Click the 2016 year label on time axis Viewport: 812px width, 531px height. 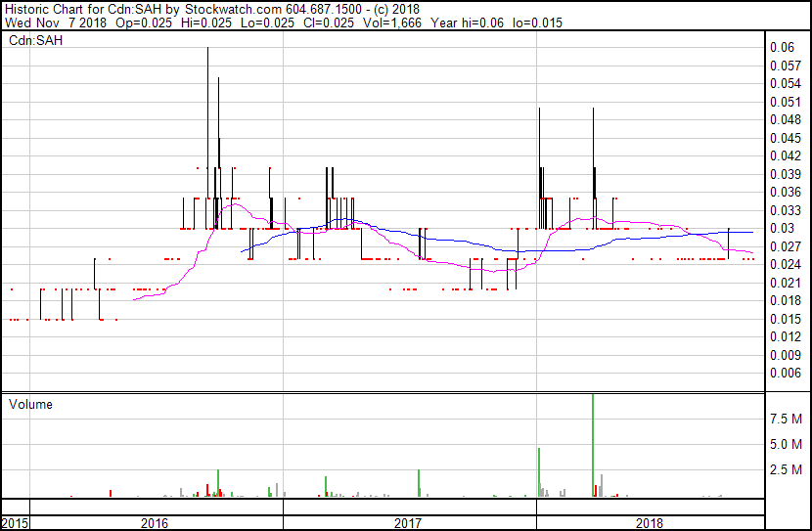tap(155, 523)
